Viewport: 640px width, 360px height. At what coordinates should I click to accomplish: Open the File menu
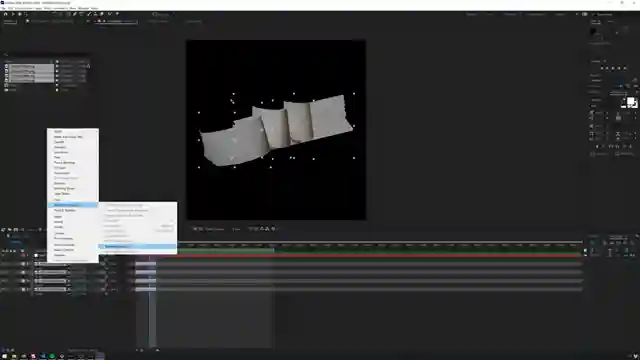(x=4, y=8)
